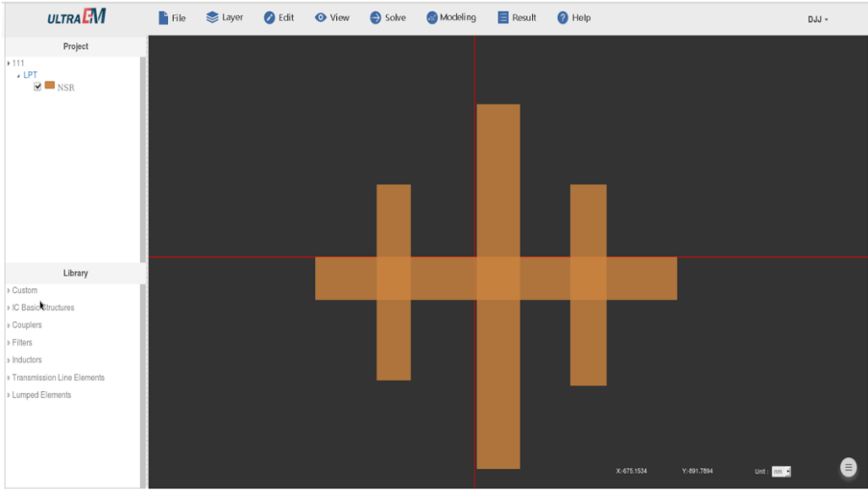Screen dimensions: 868x490
Task: Expand the Filters library category
Action: coord(21,342)
